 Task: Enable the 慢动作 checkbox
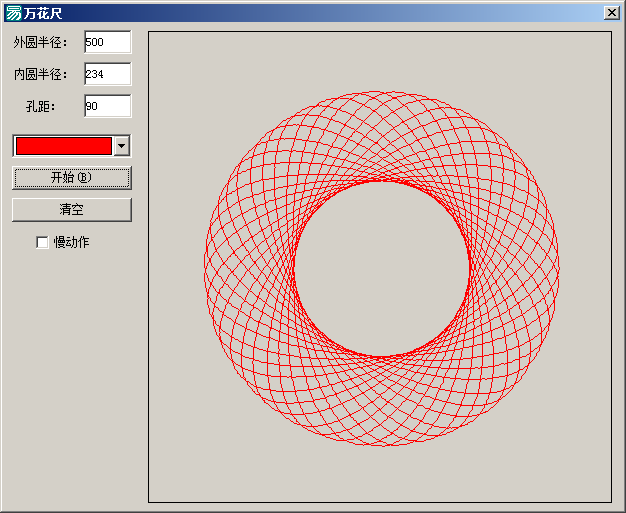42,242
